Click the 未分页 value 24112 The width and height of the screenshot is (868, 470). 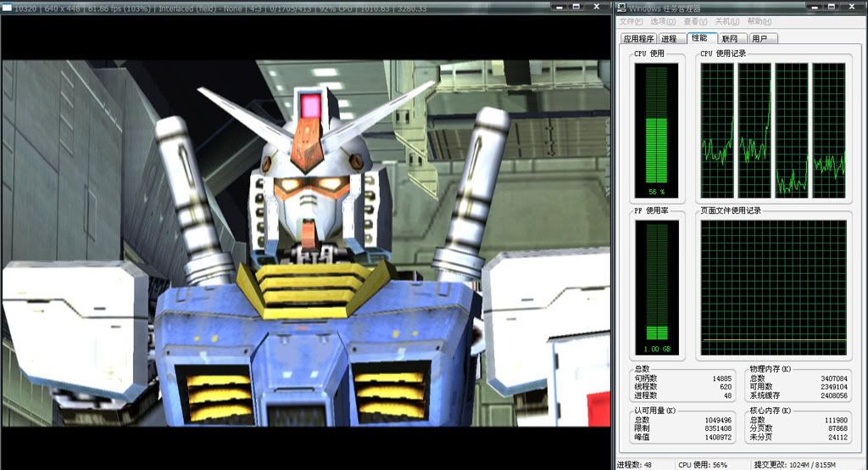point(837,437)
